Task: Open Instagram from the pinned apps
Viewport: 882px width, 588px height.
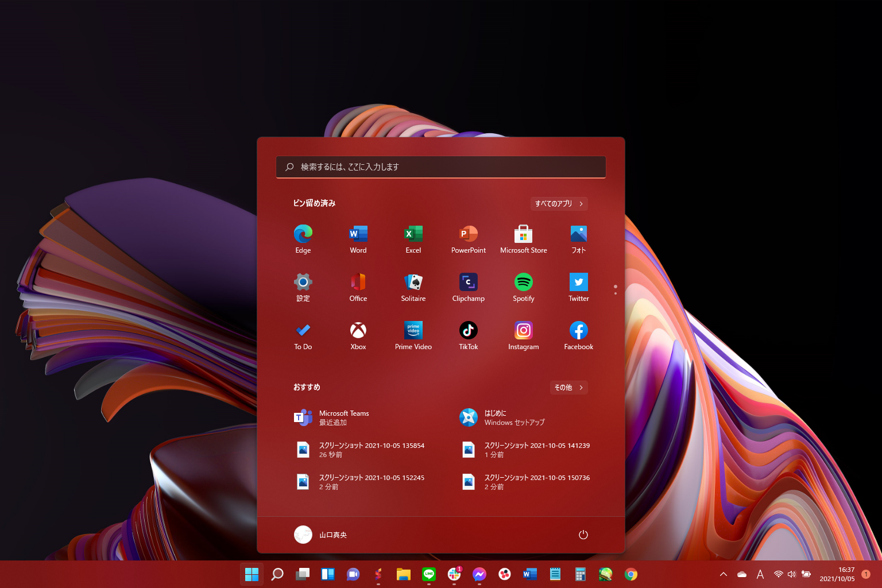Action: (x=523, y=331)
